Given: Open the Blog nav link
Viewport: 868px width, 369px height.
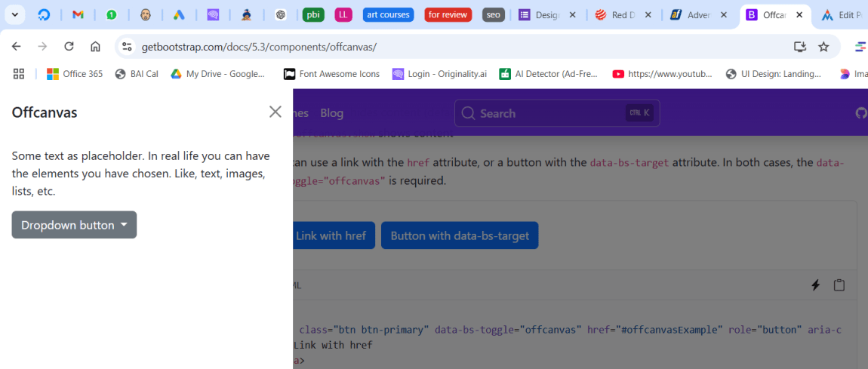Looking at the screenshot, I should (x=331, y=113).
